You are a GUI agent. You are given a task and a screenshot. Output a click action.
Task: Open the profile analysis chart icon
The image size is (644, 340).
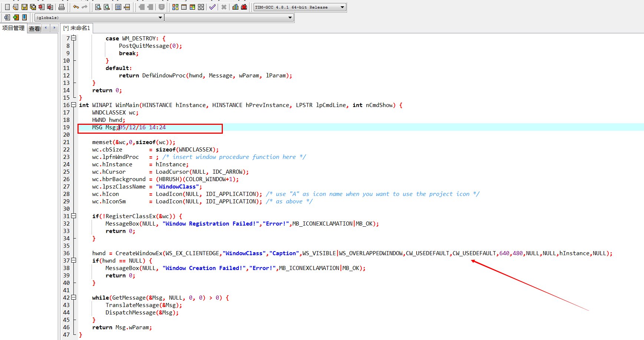pyautogui.click(x=235, y=7)
